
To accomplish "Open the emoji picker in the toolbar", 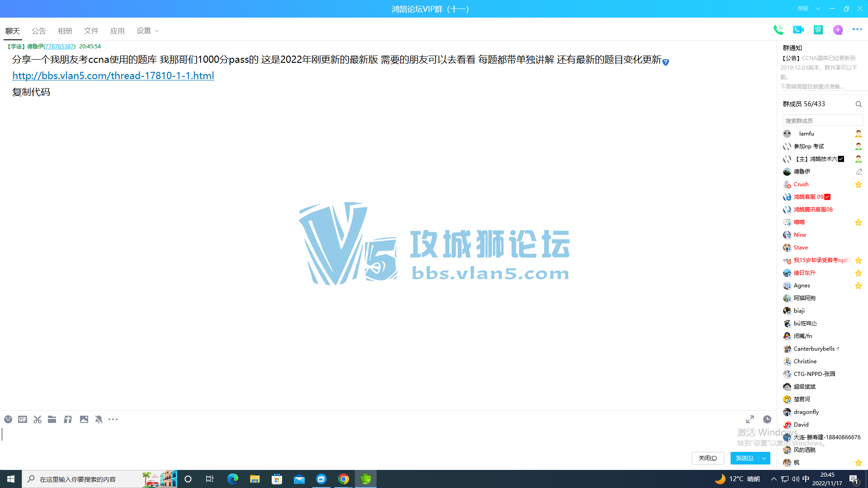I will 8,419.
